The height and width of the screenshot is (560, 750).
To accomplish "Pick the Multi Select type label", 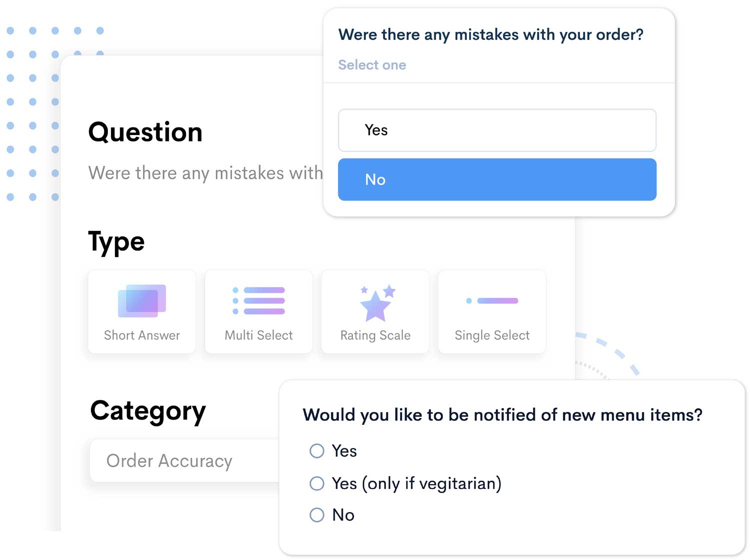I will (258, 335).
